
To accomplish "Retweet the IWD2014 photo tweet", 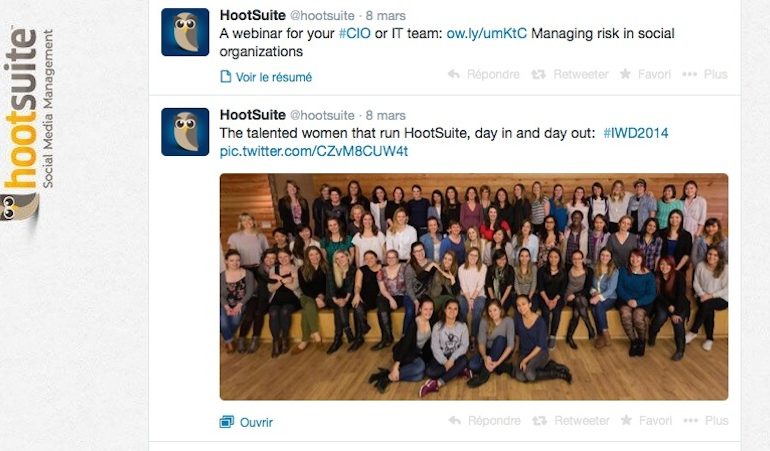I will (540, 421).
